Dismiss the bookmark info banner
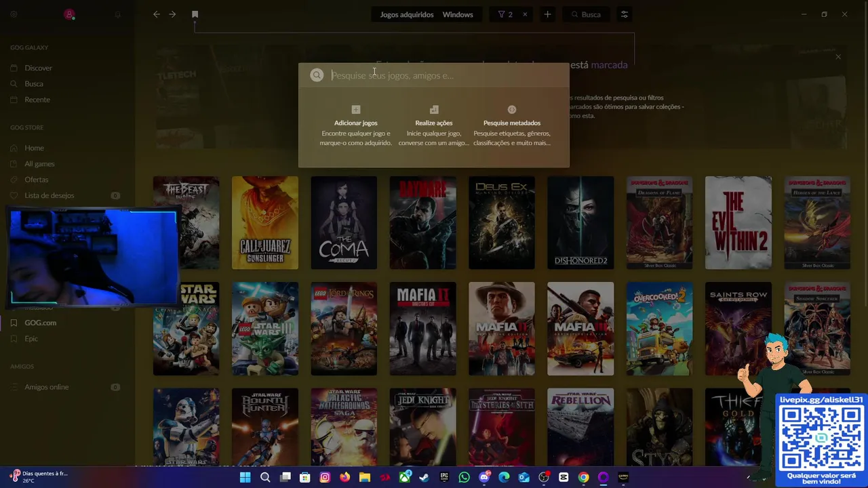The width and height of the screenshot is (868, 488). click(838, 57)
